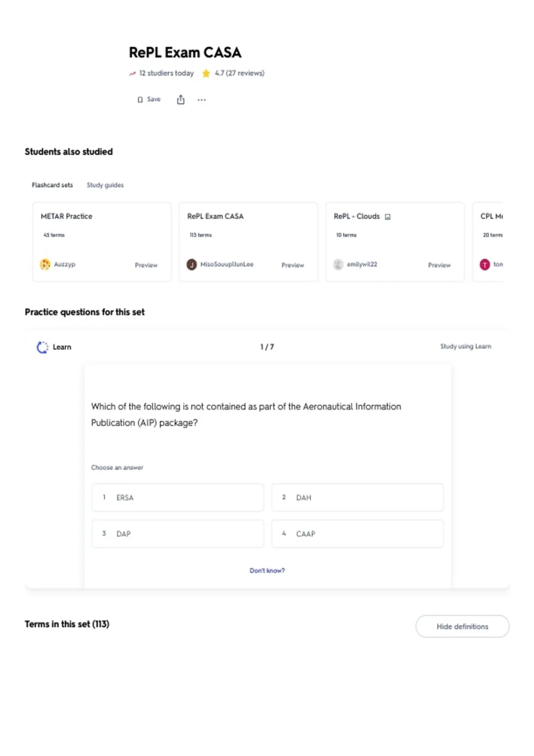The image size is (534, 756).
Task: Click the share icon
Action: click(181, 100)
